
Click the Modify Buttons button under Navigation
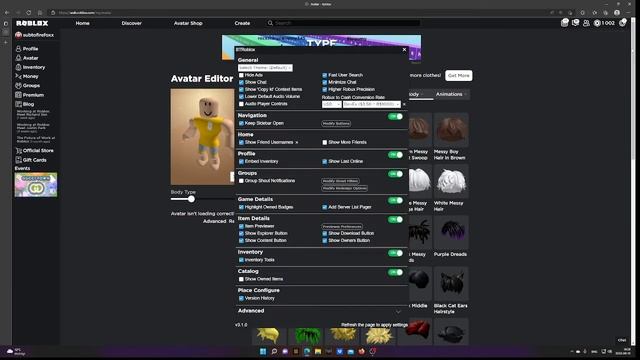point(336,124)
